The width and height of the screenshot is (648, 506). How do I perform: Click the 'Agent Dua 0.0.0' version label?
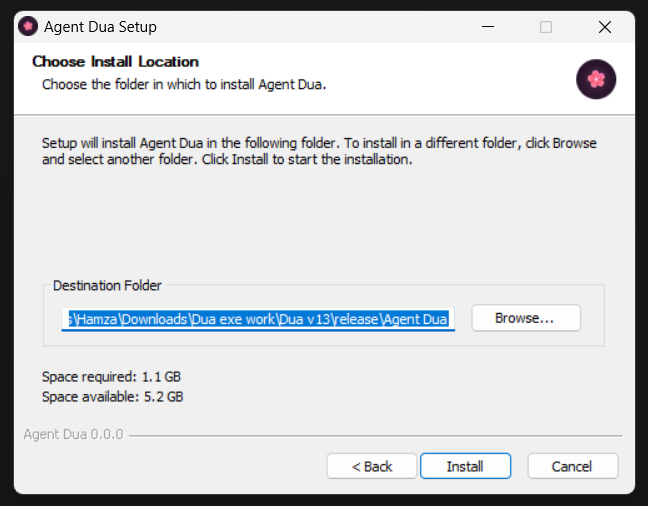74,434
